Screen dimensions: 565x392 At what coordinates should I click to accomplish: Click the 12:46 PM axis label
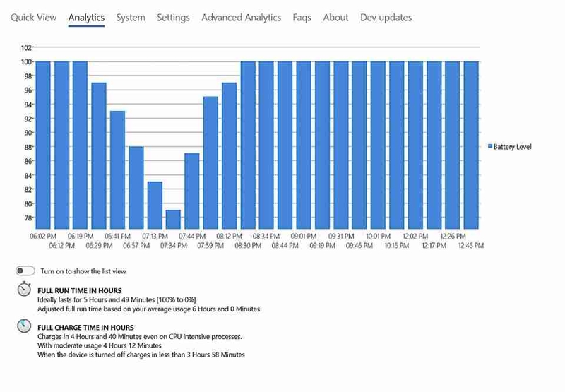click(x=471, y=246)
